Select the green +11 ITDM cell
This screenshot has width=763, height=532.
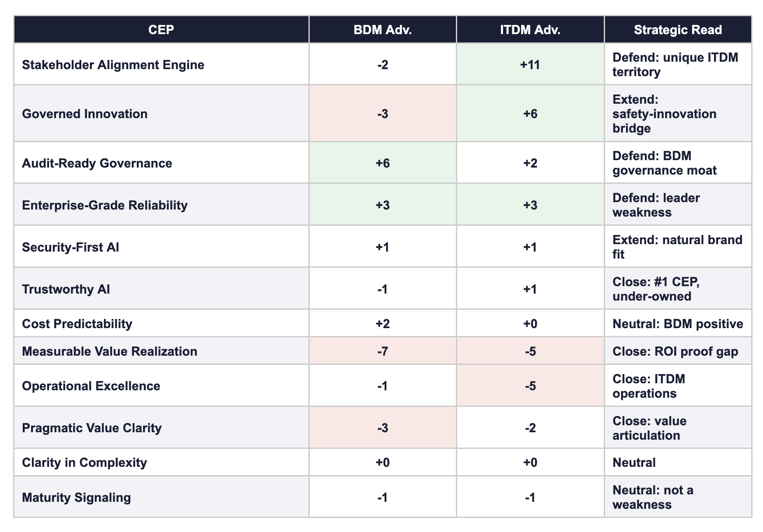pos(530,65)
